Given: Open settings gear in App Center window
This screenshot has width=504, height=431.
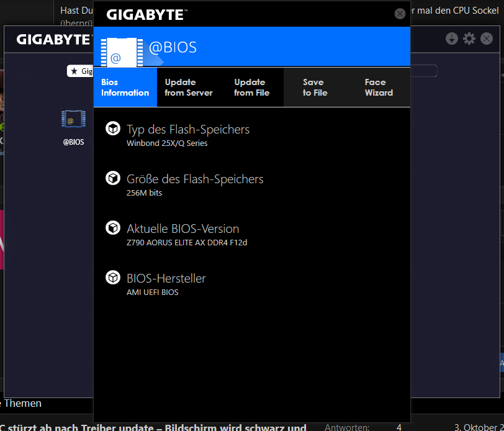Looking at the screenshot, I should pos(469,39).
